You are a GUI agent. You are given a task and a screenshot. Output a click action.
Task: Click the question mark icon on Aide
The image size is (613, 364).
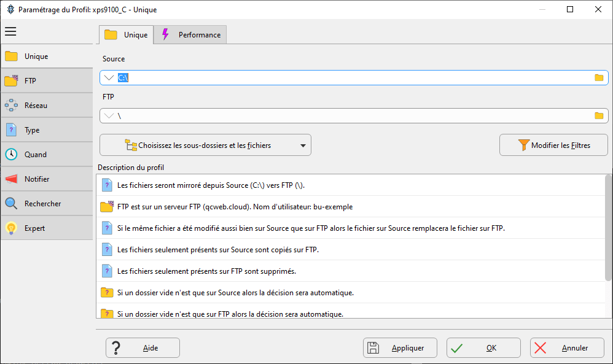116,347
